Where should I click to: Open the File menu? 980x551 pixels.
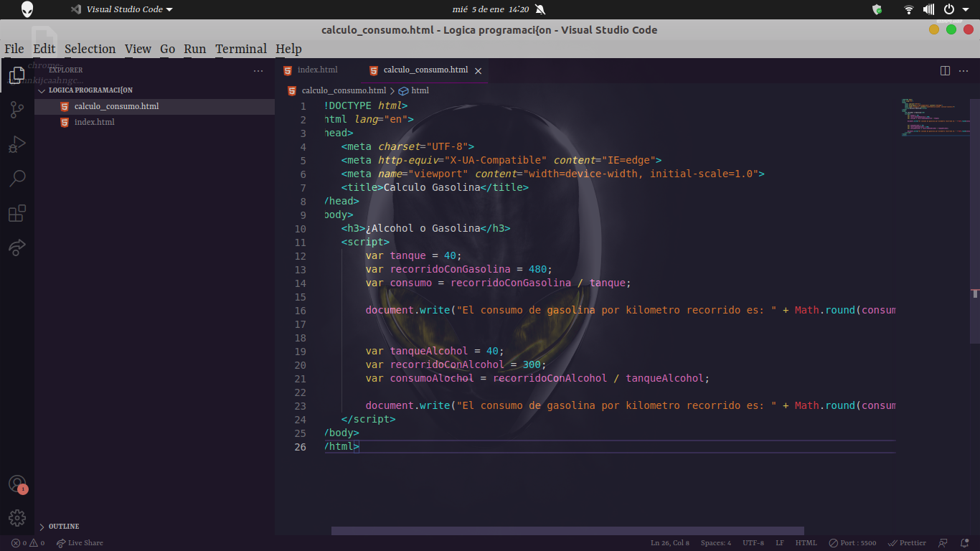14,49
